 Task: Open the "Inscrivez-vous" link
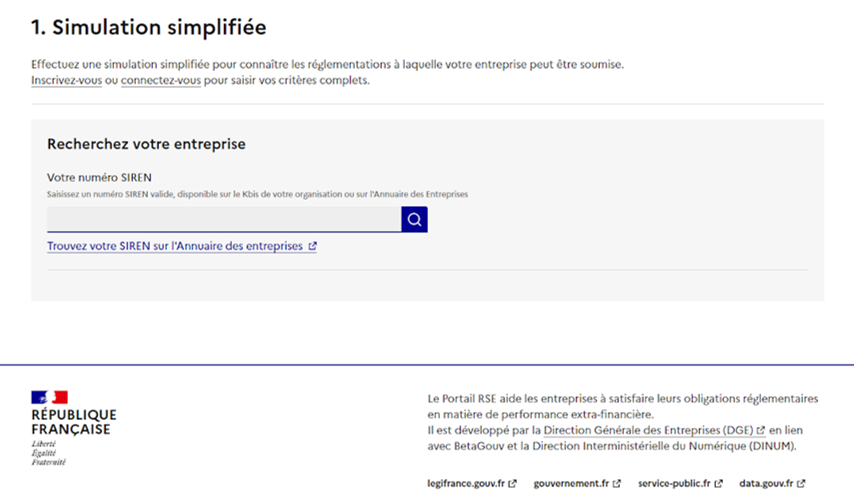pyautogui.click(x=66, y=80)
